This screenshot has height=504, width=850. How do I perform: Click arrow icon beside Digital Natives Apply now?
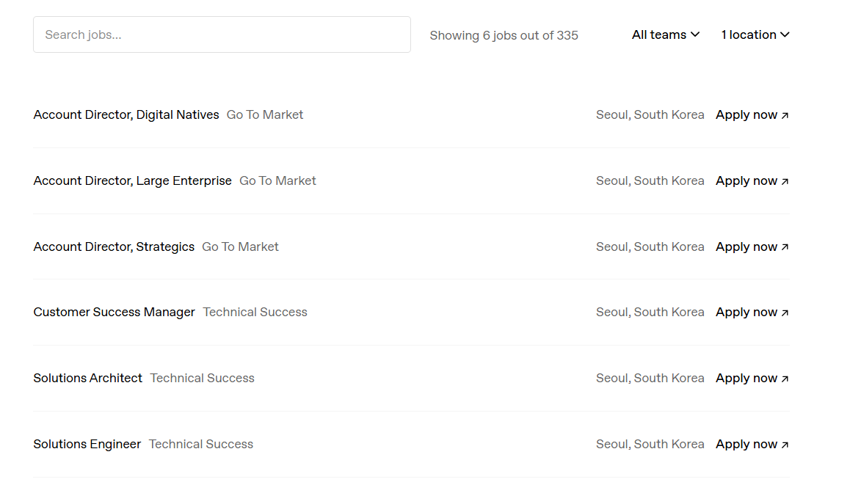785,115
